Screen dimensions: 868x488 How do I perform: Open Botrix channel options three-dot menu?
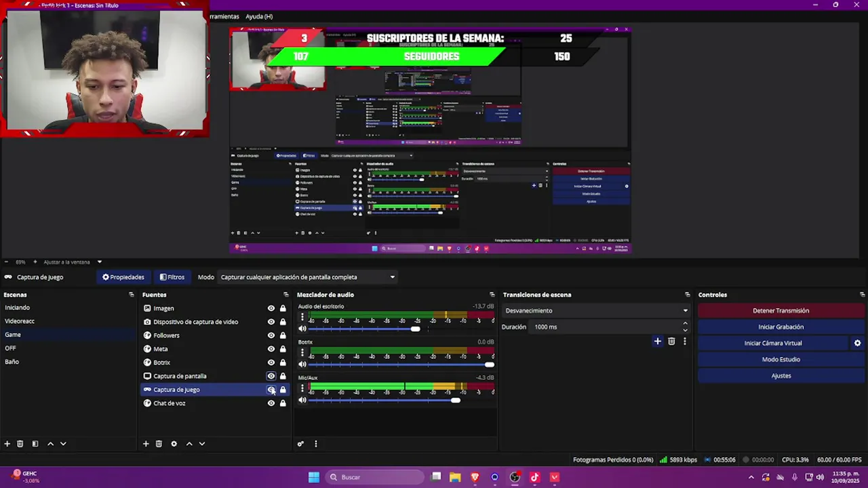(302, 354)
